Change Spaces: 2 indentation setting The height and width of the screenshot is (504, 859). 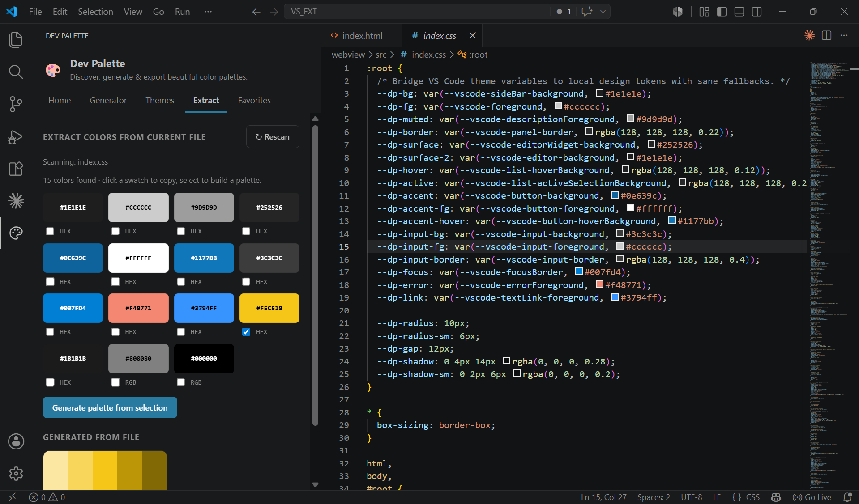point(654,497)
